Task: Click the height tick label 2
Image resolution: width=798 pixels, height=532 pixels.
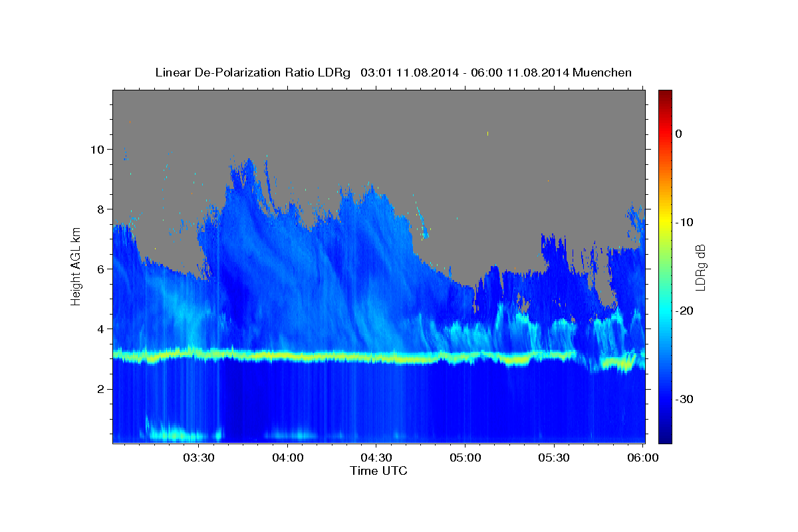Action: tap(100, 388)
